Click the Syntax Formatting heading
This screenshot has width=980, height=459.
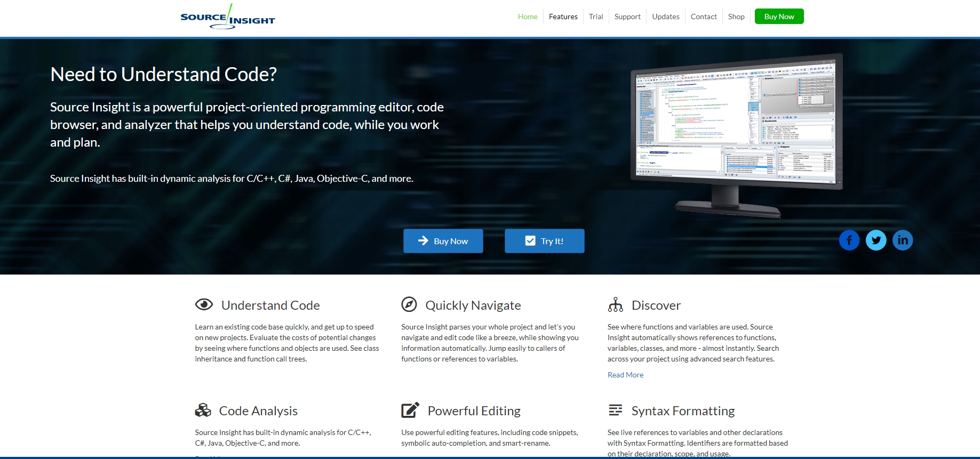683,411
